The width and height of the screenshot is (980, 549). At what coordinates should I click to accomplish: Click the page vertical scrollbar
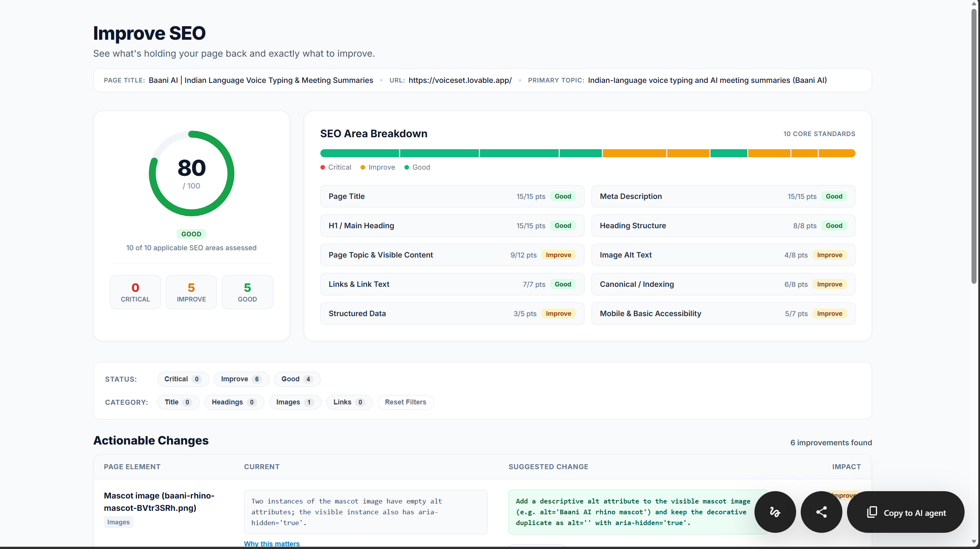click(974, 147)
